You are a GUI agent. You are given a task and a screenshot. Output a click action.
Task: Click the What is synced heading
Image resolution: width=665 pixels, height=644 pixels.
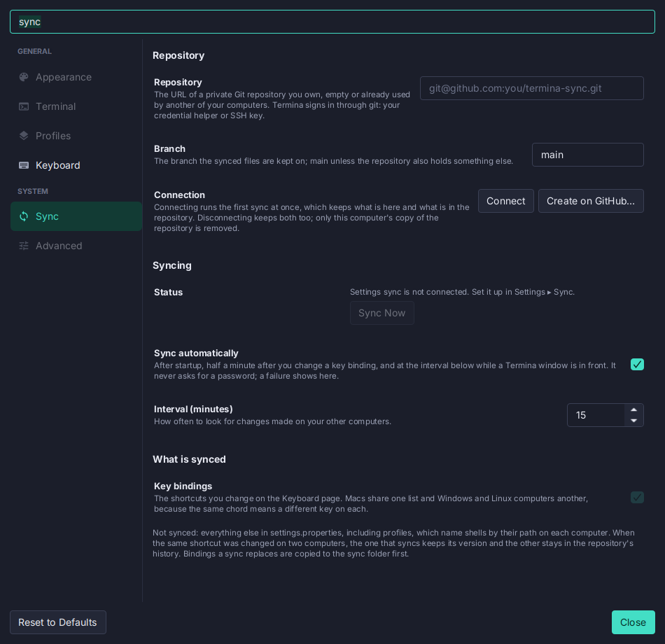pyautogui.click(x=189, y=459)
